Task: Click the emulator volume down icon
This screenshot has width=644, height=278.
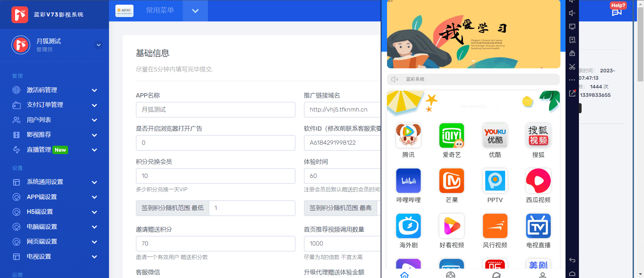Action: (572, 13)
